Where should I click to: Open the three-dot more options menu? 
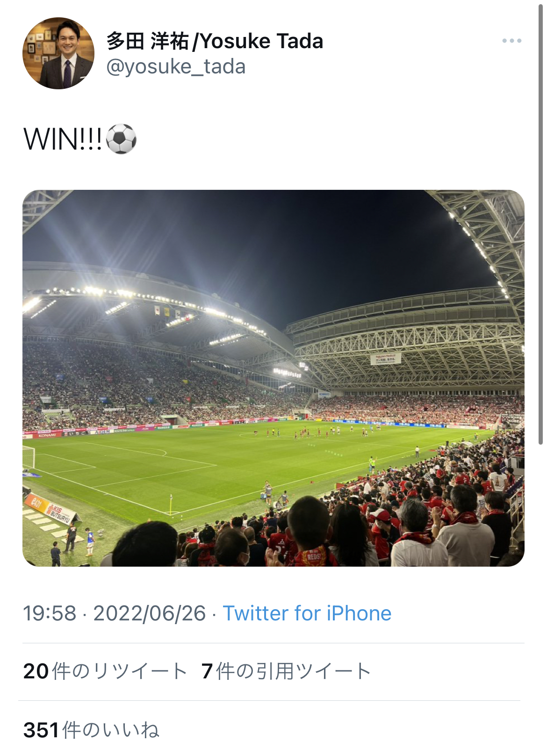pyautogui.click(x=511, y=41)
